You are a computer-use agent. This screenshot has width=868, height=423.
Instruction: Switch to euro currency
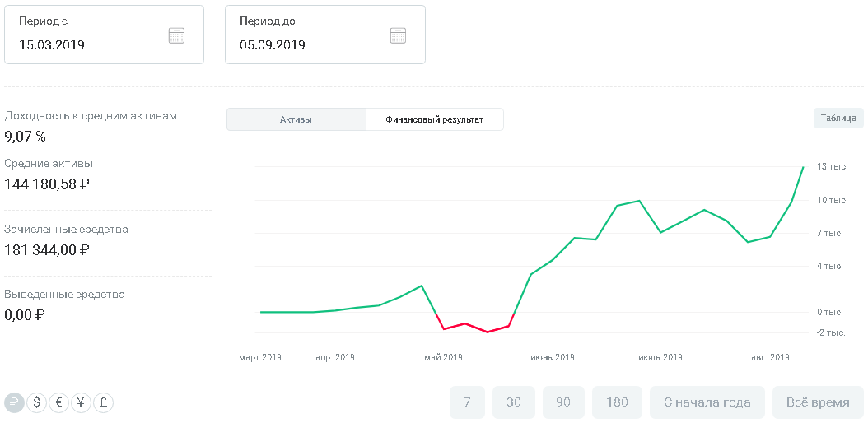pos(58,402)
